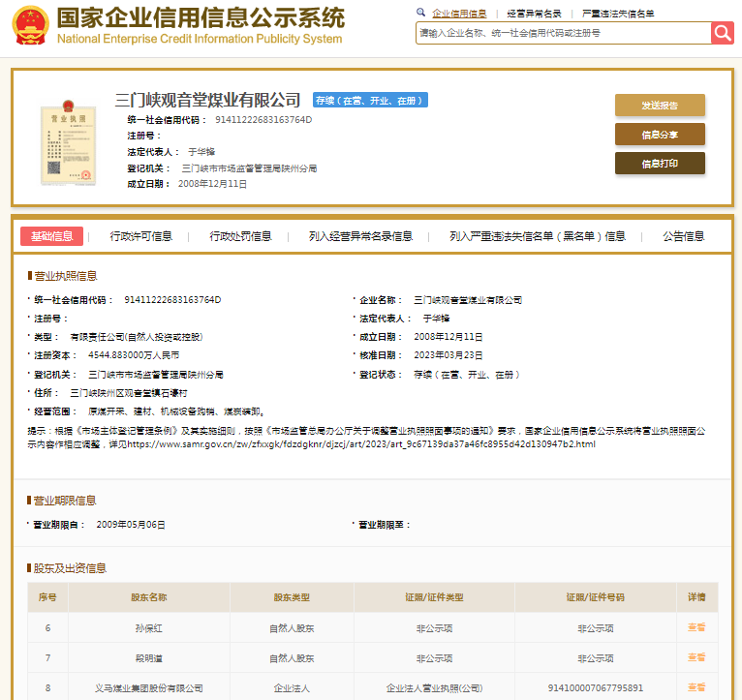The image size is (742, 700).
Task: Select the 严重违法失信名单 search option
Action: (618, 14)
